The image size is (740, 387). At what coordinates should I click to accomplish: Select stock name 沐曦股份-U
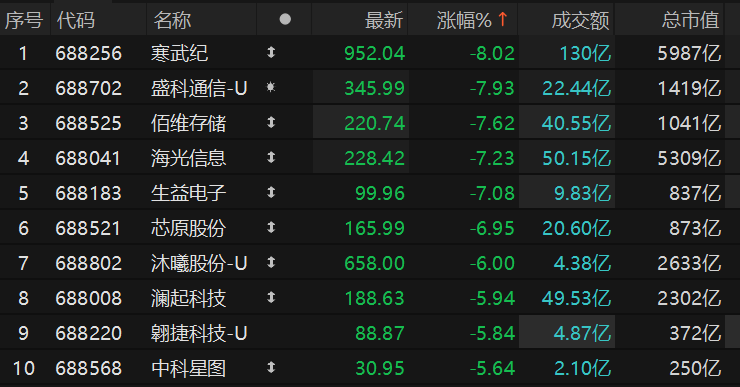coord(199,263)
